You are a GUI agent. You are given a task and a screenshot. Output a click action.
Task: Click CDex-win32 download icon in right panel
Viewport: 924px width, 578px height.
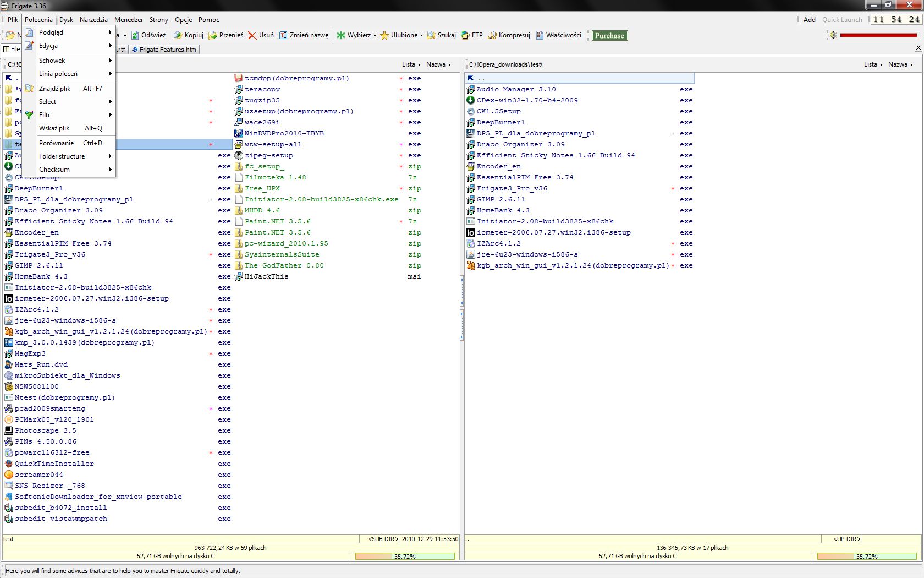pyautogui.click(x=471, y=100)
